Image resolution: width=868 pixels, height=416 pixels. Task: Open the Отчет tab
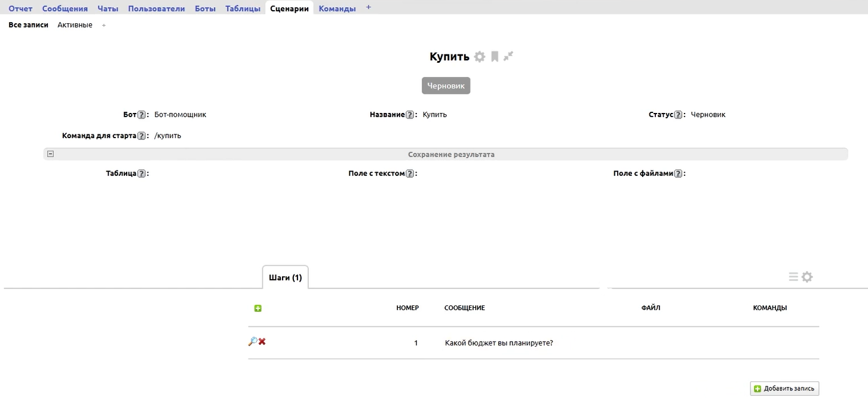click(20, 8)
